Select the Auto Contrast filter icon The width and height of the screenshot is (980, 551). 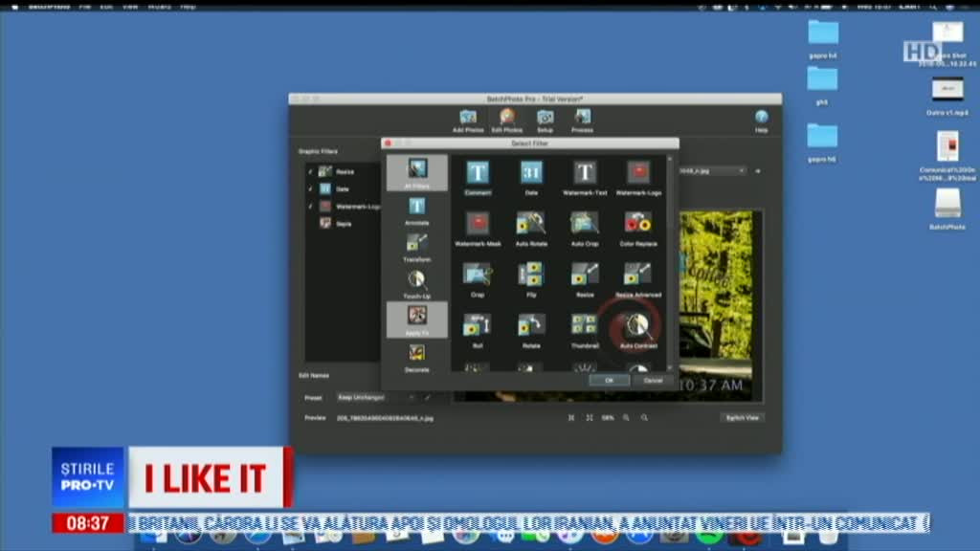tap(637, 326)
